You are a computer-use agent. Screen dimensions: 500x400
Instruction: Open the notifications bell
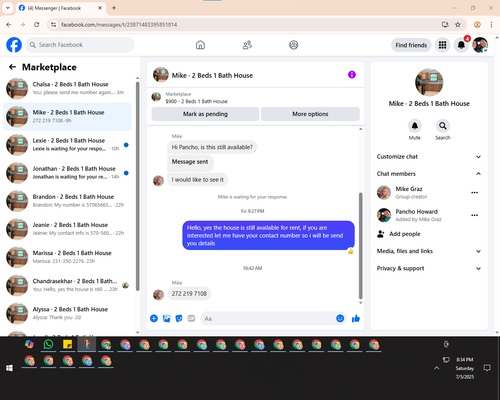coord(461,45)
